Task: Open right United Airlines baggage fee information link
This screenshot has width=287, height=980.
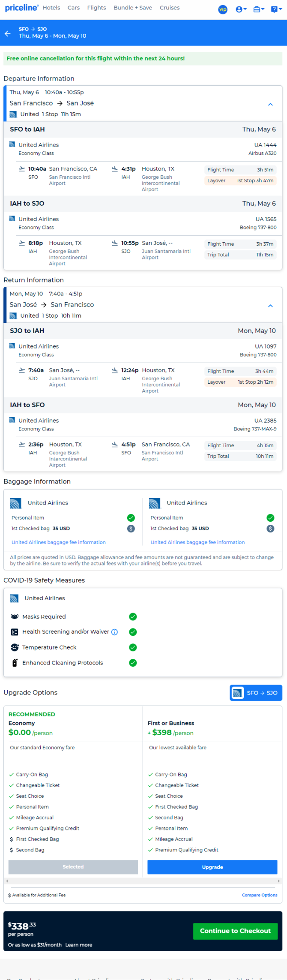Action: [x=197, y=542]
